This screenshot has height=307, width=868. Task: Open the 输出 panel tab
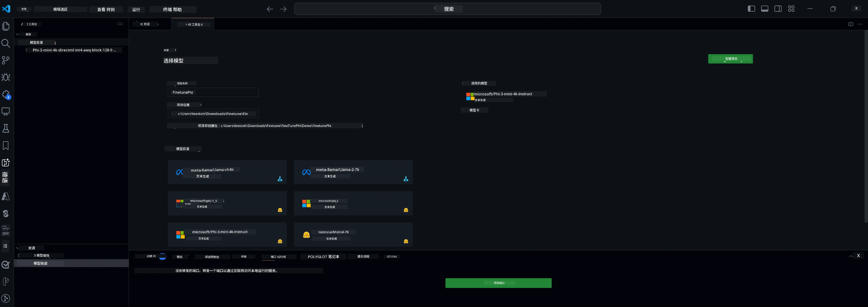(x=180, y=257)
